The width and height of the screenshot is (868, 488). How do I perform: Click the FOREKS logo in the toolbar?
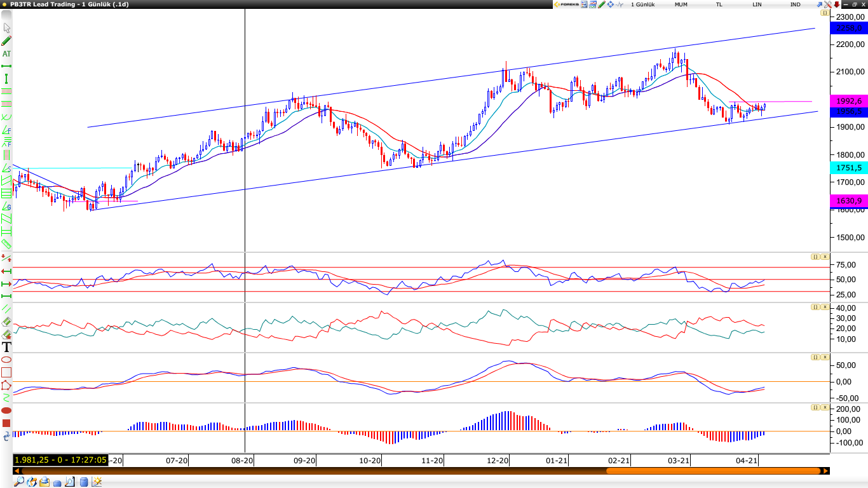point(566,4)
